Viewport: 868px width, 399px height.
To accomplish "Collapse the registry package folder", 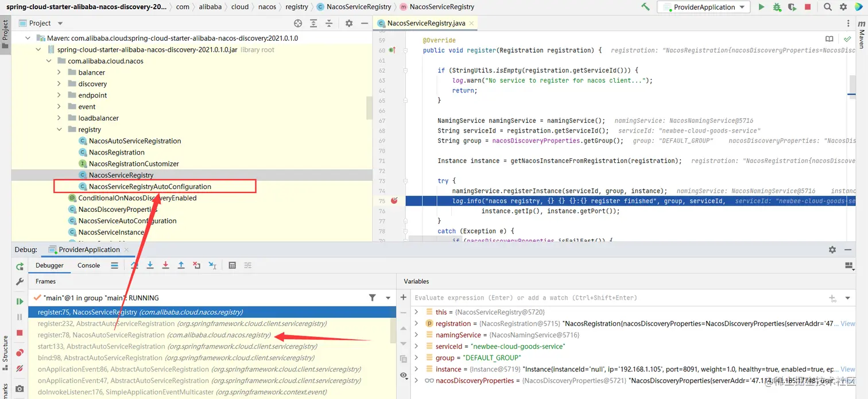I will [59, 129].
